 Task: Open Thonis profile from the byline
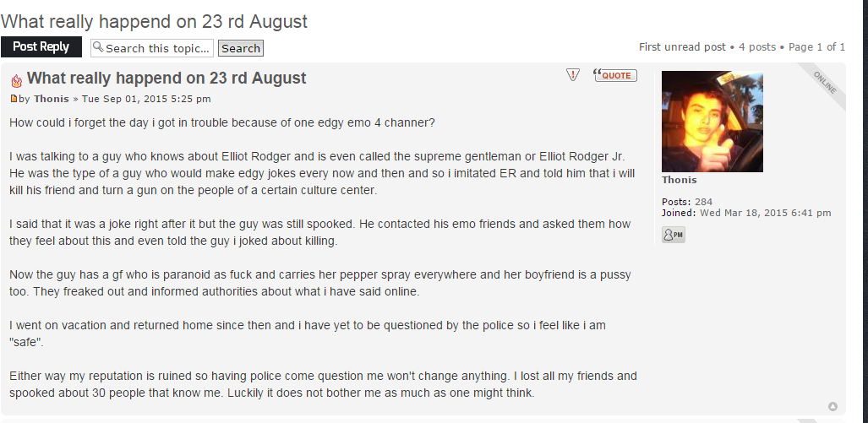coord(51,99)
